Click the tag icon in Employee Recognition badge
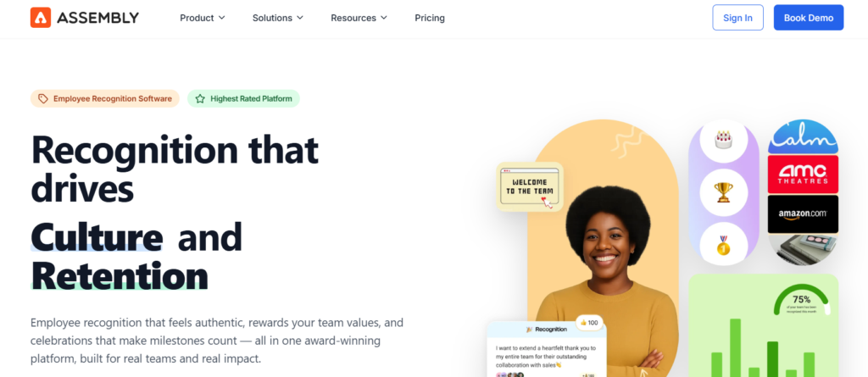The image size is (868, 377). pos(42,98)
